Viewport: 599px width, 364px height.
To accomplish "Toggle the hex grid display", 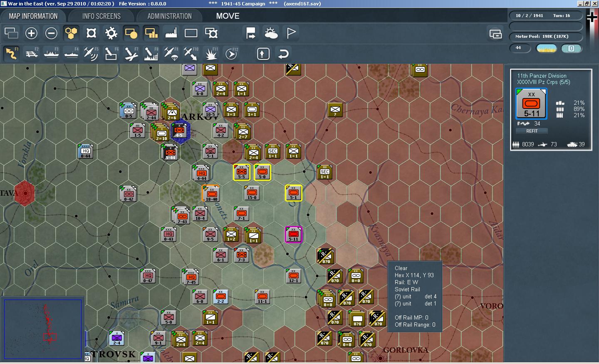I will tap(71, 33).
